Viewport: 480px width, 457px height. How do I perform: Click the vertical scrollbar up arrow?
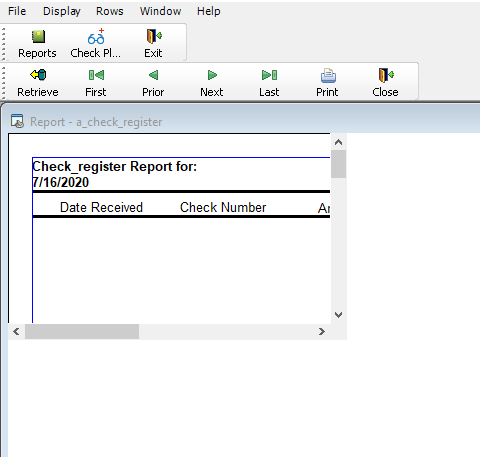pos(339,142)
